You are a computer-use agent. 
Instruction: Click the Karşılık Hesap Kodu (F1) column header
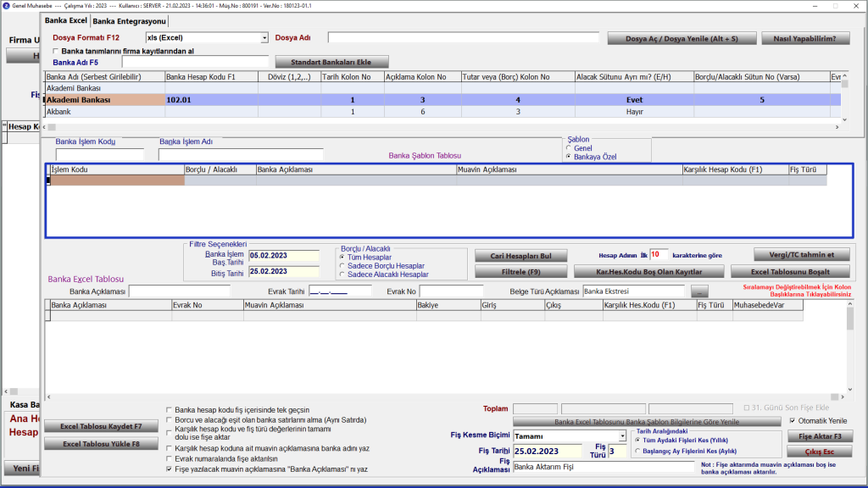coord(736,169)
